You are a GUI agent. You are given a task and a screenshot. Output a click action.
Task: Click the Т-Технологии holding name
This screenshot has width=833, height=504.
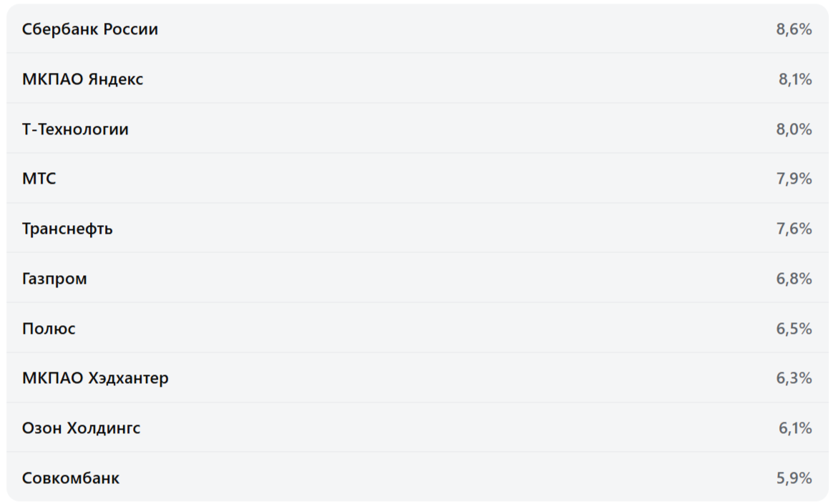point(75,129)
